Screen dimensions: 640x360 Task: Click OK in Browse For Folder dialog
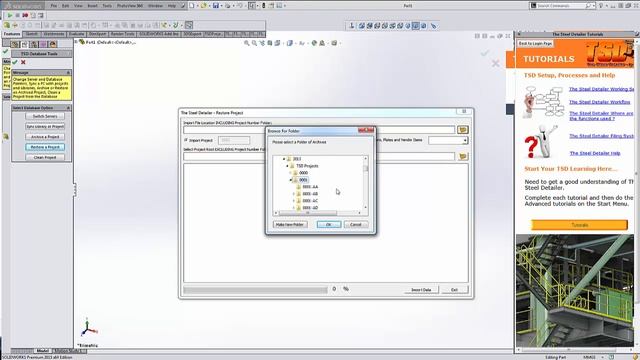[329, 224]
